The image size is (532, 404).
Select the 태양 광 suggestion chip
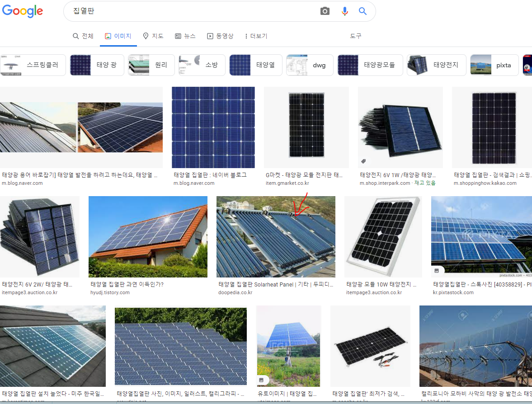pyautogui.click(x=97, y=65)
